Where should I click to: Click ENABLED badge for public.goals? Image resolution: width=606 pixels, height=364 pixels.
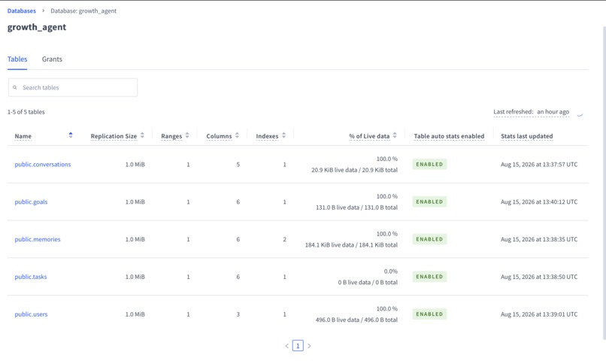429,202
